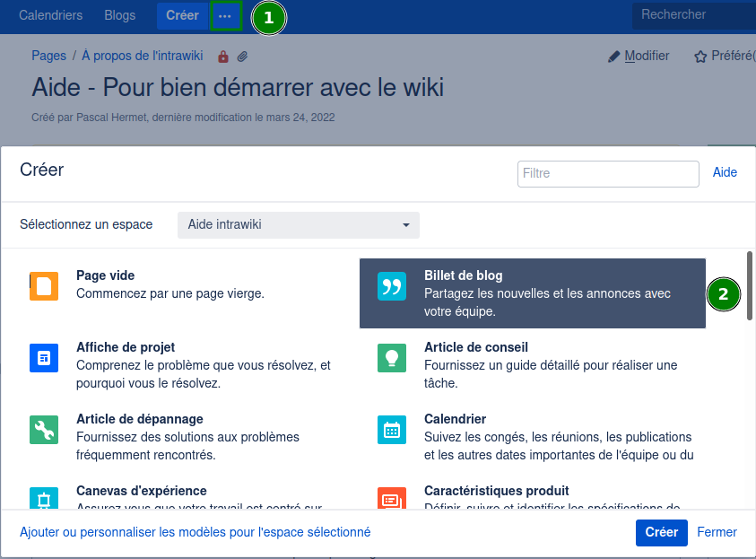Open À propos de l'intrawiki breadcrumb
This screenshot has height=559, width=756.
143,56
